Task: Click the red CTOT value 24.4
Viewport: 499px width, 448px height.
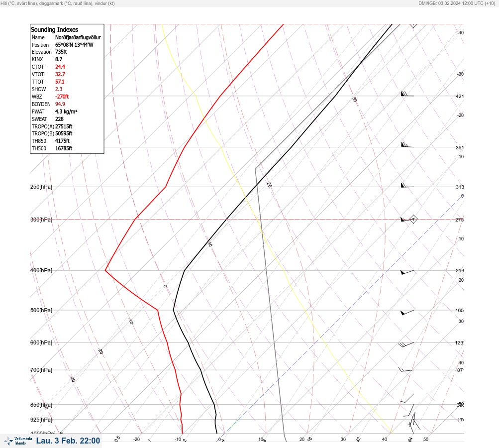Action: point(60,67)
